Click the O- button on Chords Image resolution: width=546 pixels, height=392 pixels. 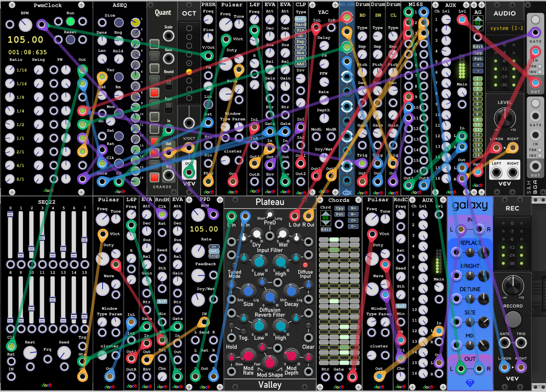point(354,226)
